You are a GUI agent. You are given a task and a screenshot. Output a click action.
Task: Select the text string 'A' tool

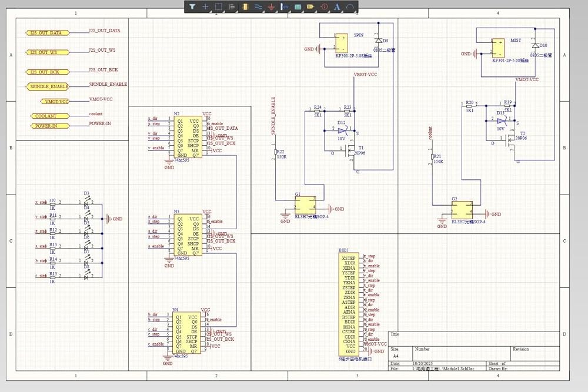(x=337, y=7)
